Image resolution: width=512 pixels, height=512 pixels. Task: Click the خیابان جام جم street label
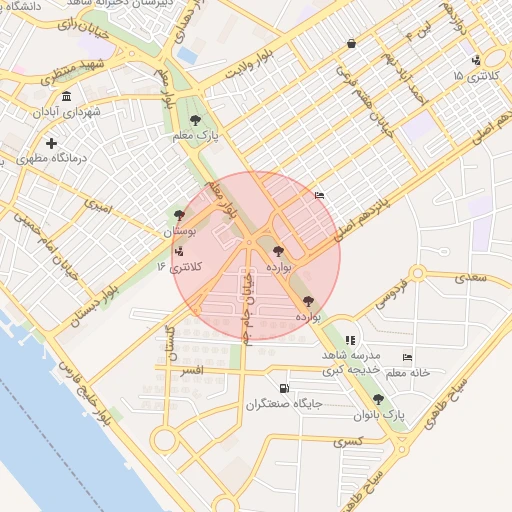click(x=248, y=309)
